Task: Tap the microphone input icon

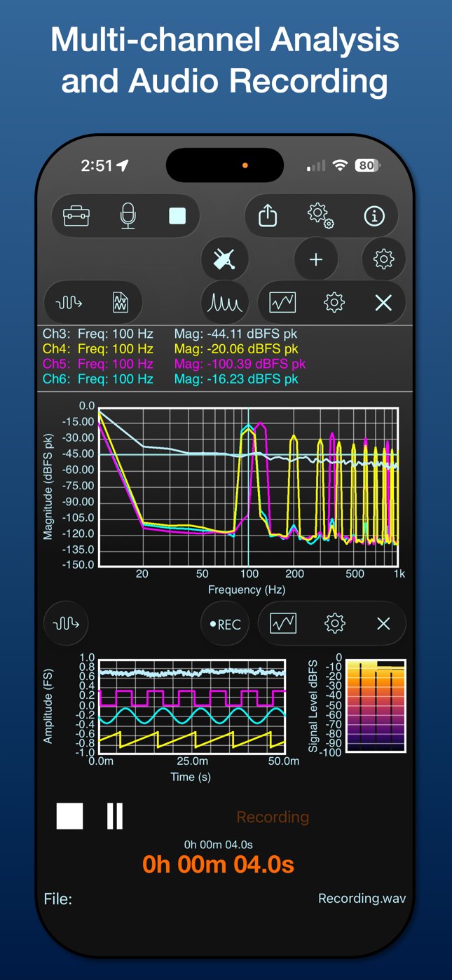Action: [128, 216]
